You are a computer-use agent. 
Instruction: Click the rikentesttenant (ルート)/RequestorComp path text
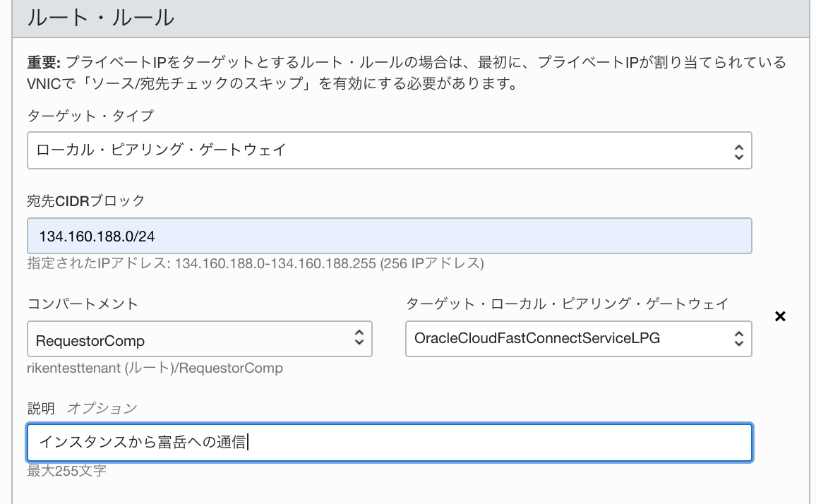coord(155,368)
